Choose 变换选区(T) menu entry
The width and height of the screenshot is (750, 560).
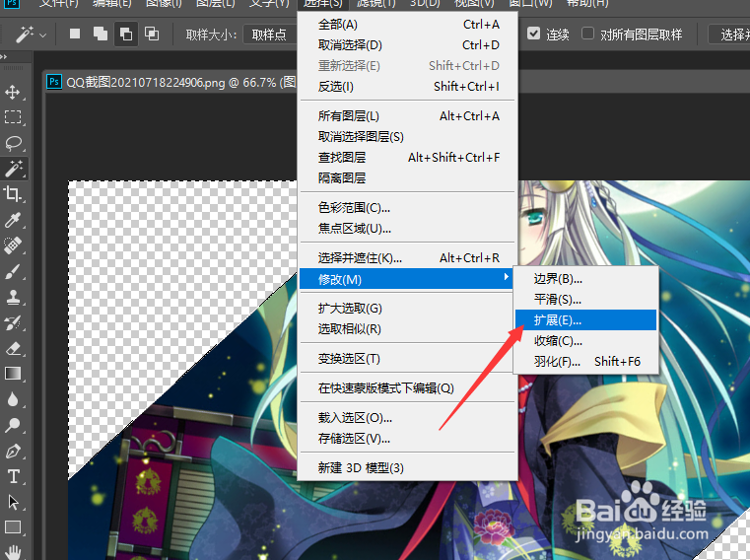pyautogui.click(x=408, y=359)
